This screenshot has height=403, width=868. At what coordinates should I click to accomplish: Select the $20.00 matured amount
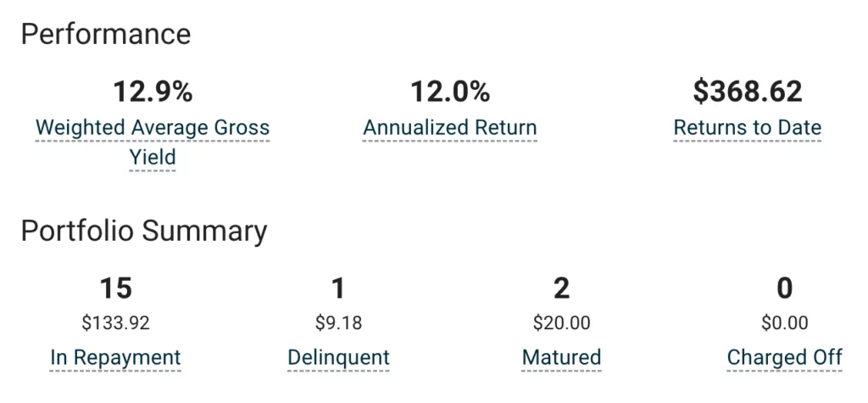561,322
